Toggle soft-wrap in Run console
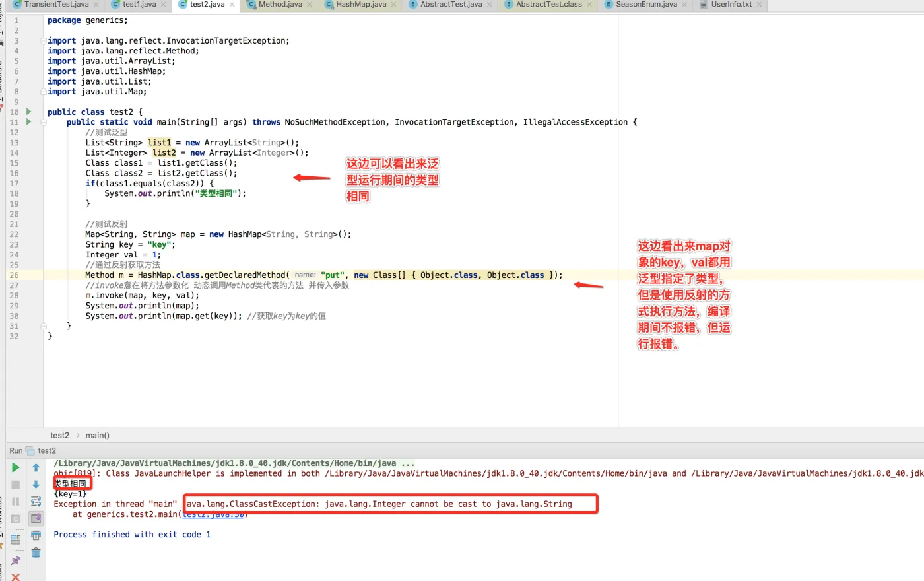This screenshot has height=581, width=924. (x=36, y=502)
